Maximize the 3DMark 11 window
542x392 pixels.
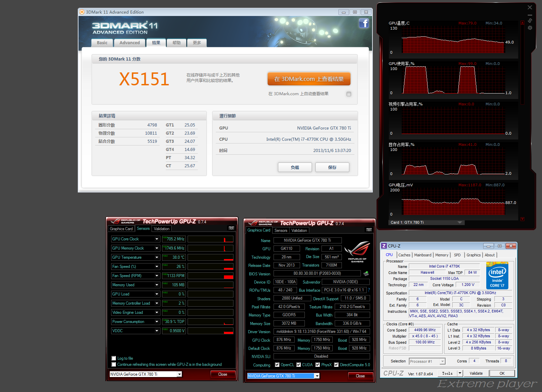pos(355,12)
